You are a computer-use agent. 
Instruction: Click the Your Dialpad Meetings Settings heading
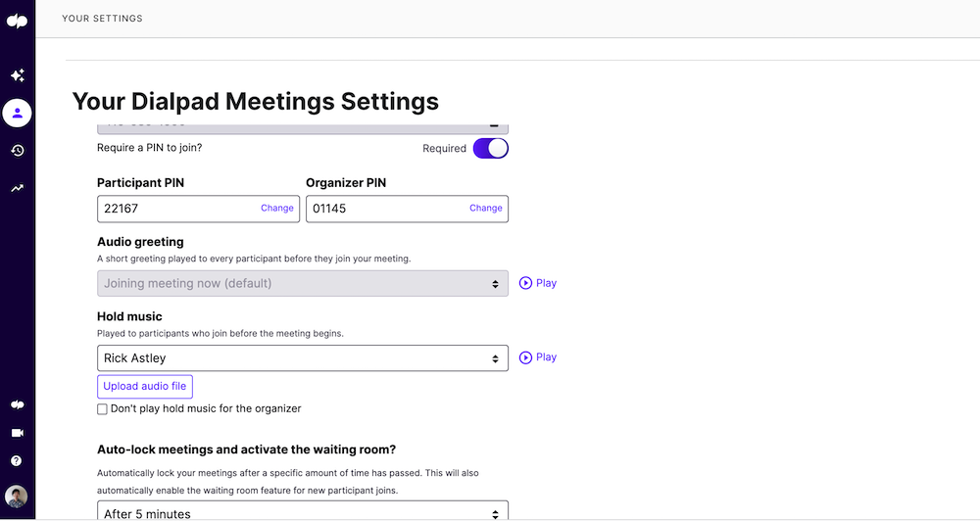(256, 101)
